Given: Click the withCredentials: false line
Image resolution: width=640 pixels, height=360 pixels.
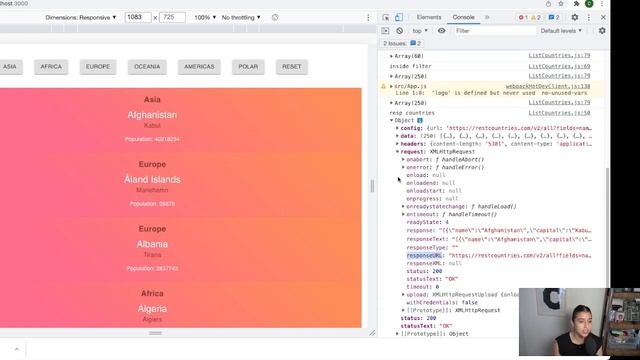Looking at the screenshot, I should click(442, 302).
